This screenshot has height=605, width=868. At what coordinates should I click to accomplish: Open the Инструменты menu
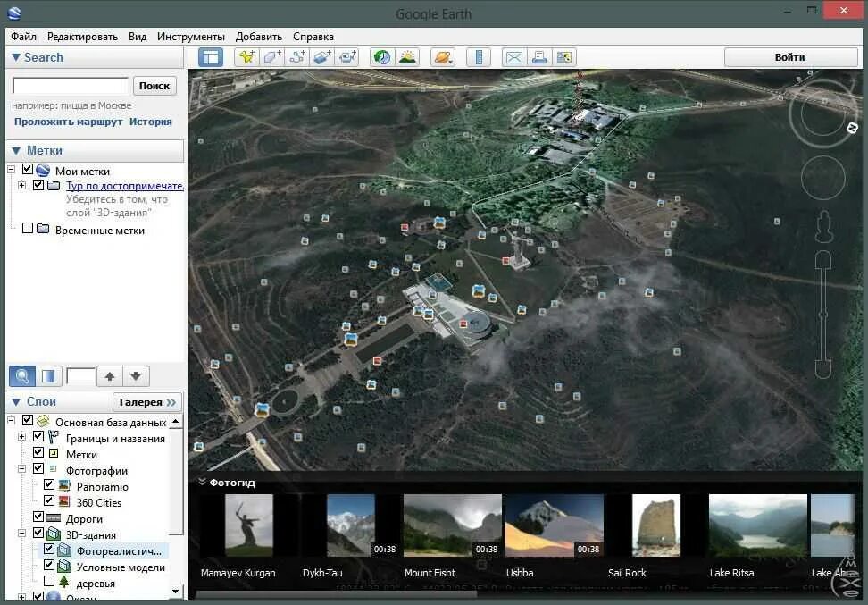click(191, 37)
